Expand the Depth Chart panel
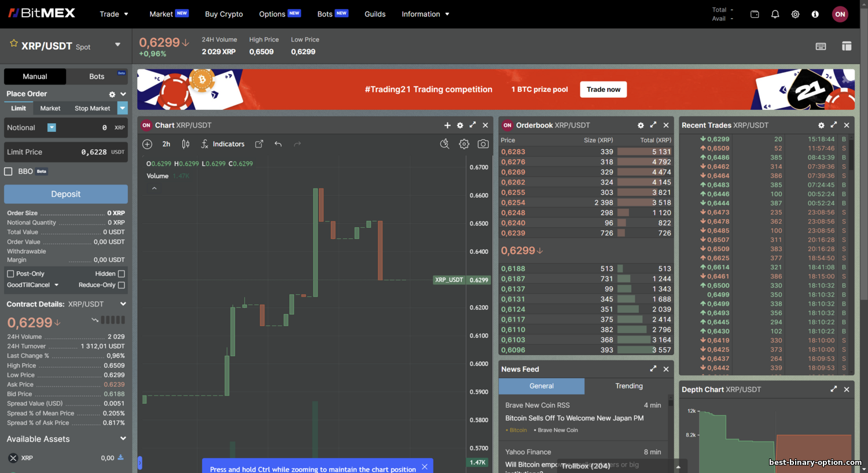This screenshot has height=473, width=868. pos(834,389)
